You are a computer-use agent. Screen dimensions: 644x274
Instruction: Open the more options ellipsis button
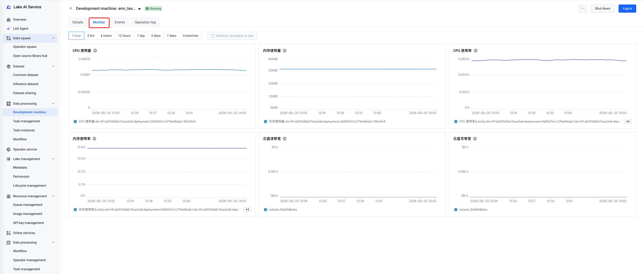point(583,9)
